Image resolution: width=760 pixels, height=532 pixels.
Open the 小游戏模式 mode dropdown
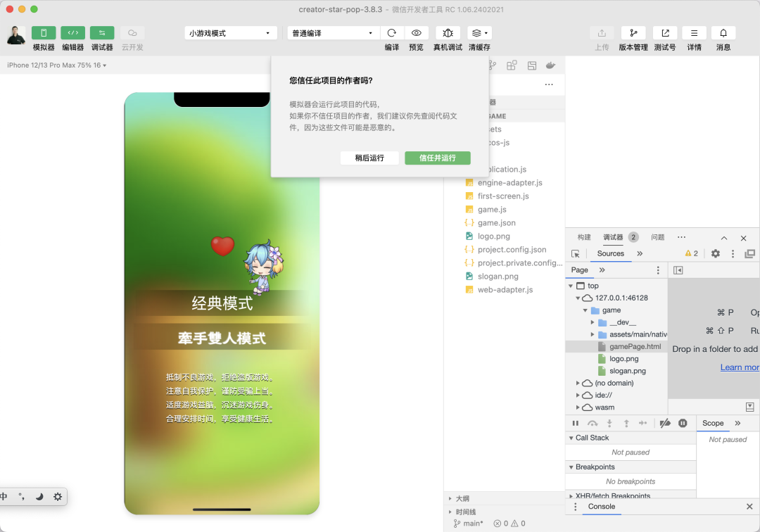230,33
